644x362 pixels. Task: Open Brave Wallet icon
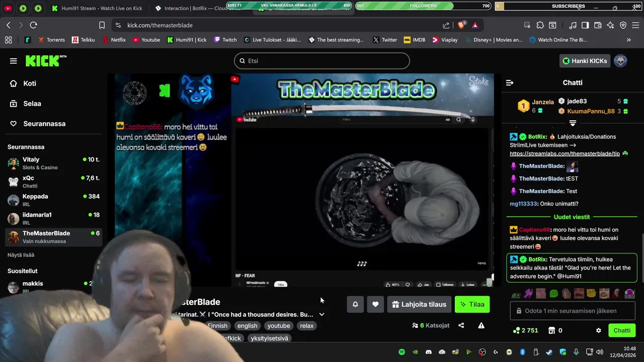(x=598, y=25)
